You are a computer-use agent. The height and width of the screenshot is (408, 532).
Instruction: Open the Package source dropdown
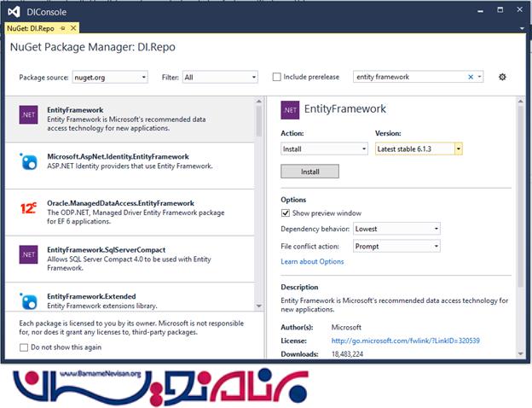click(x=109, y=77)
